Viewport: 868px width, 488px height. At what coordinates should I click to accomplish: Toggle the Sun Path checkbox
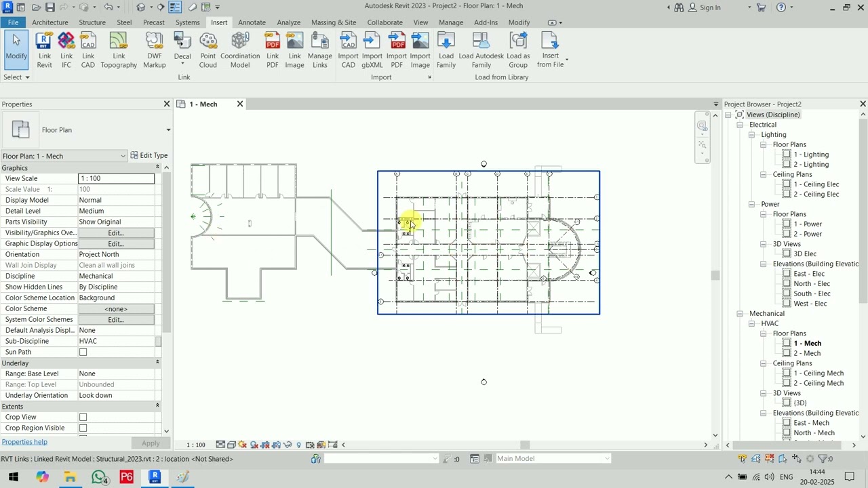coord(83,352)
